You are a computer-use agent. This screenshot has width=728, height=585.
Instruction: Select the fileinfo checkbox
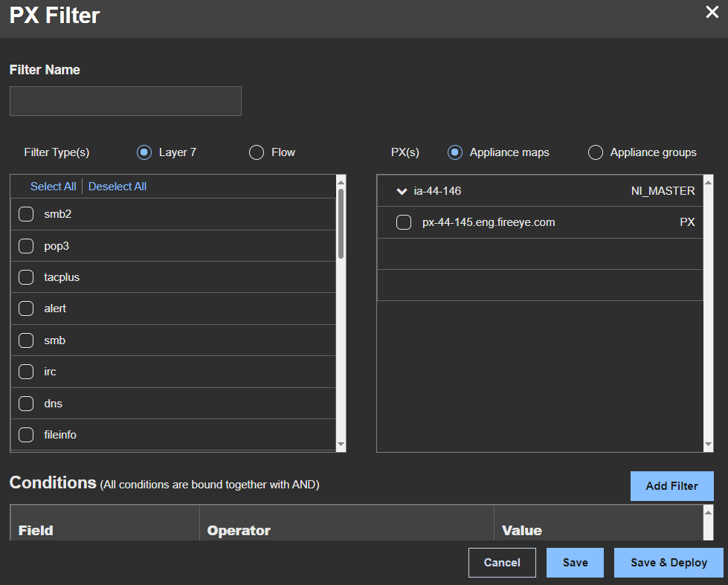pos(26,435)
